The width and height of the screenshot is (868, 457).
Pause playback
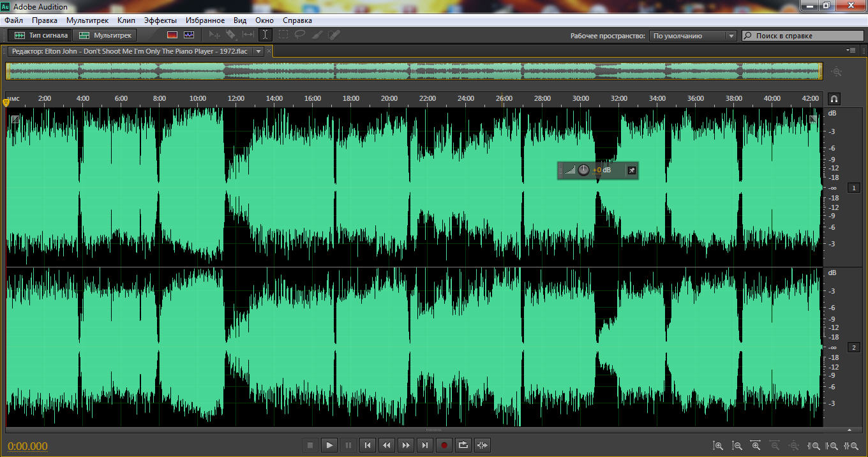tap(348, 445)
